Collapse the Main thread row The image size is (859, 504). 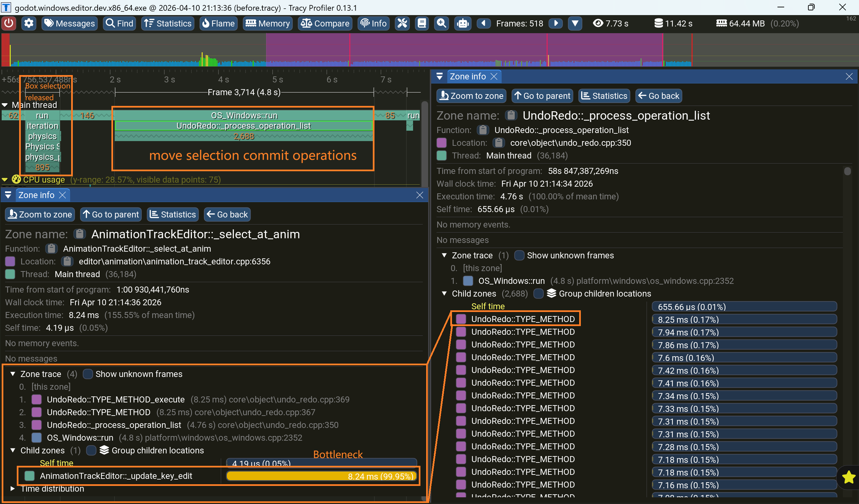[x=5, y=105]
